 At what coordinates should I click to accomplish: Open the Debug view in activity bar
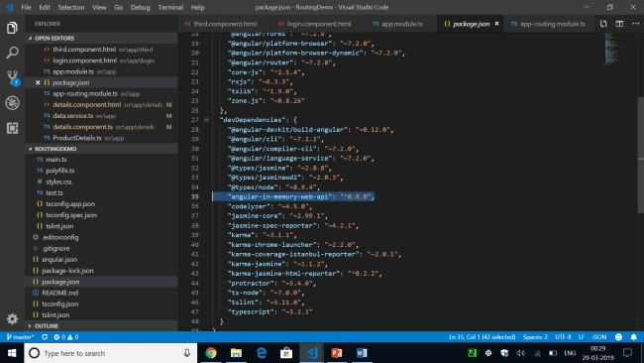click(12, 103)
